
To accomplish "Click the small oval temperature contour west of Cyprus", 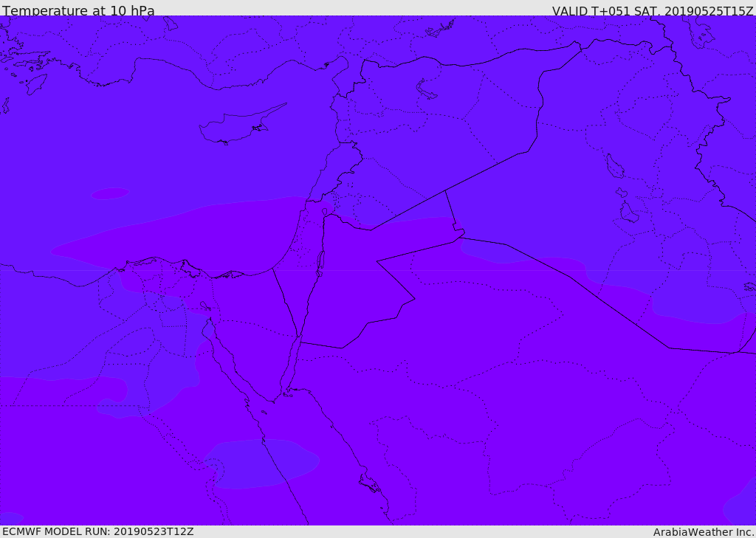I will (110, 194).
